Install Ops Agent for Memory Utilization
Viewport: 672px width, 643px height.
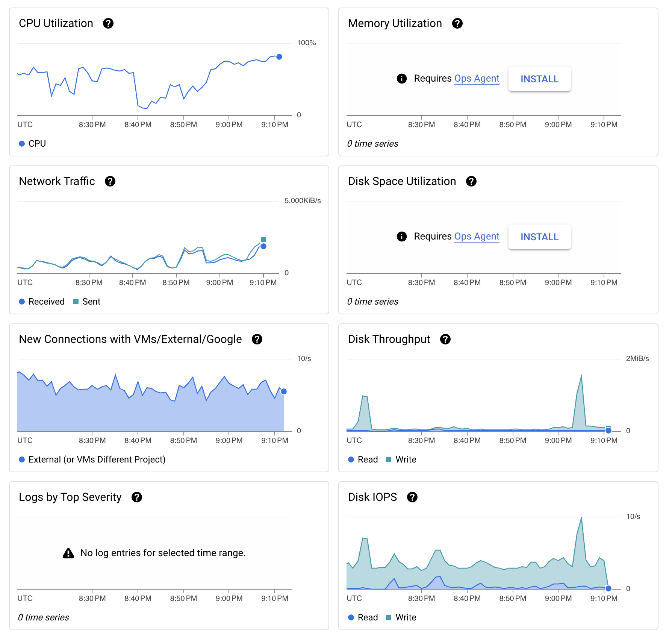[539, 79]
